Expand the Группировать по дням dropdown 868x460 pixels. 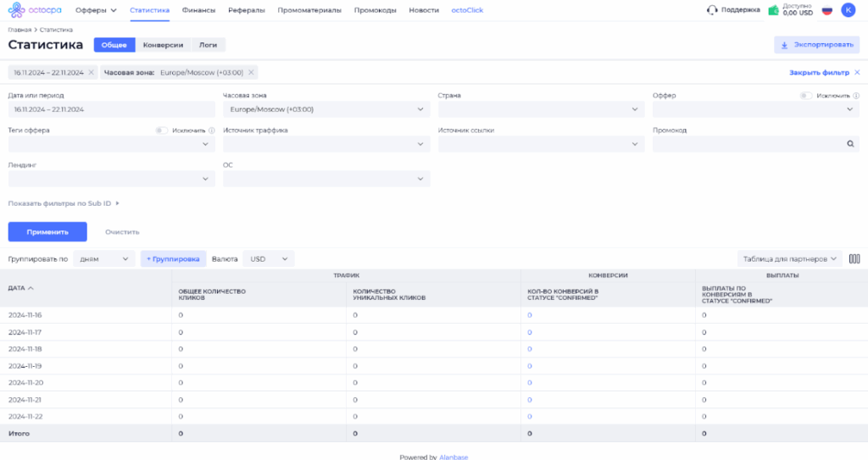(x=104, y=258)
